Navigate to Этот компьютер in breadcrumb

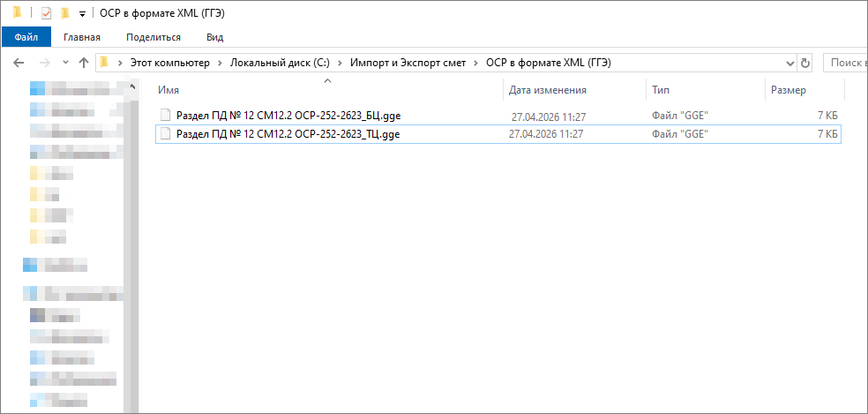point(170,63)
